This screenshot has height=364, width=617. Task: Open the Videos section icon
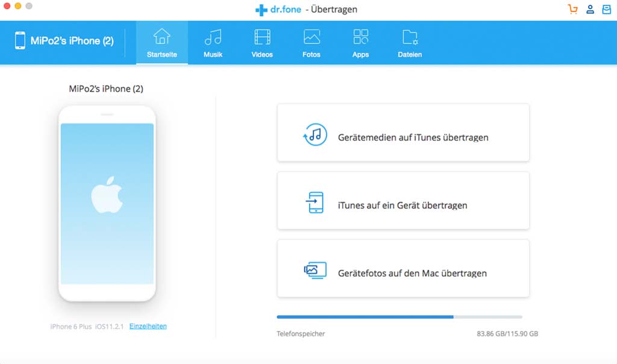click(262, 37)
